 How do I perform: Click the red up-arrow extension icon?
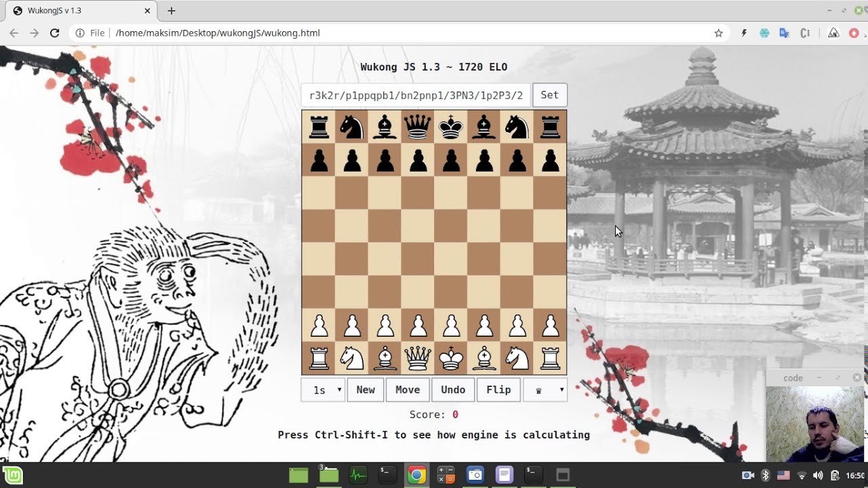click(853, 33)
